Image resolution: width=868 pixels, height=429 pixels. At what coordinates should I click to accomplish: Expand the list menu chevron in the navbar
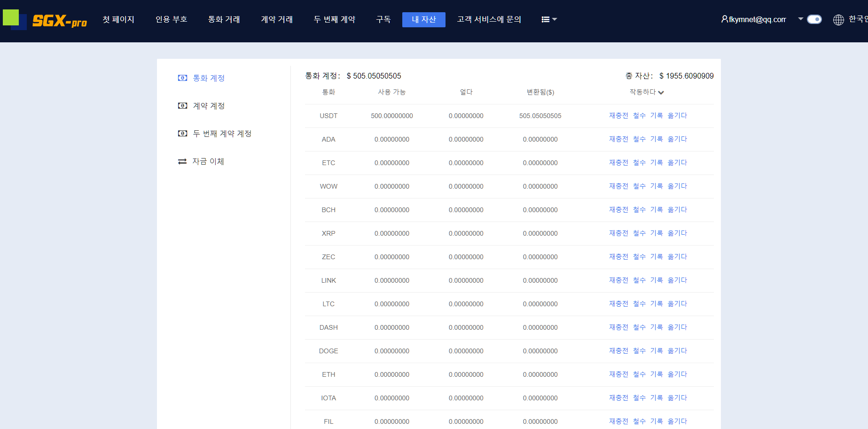pyautogui.click(x=554, y=20)
